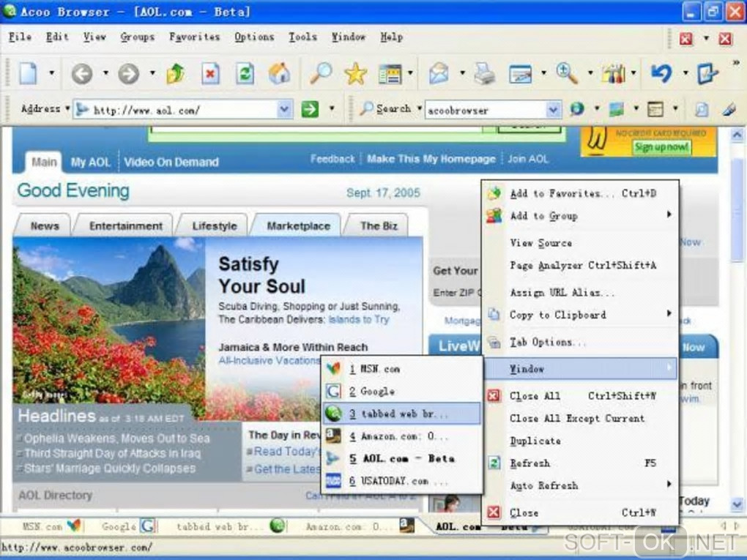Click the globe search engine icon
747x560 pixels.
pyautogui.click(x=577, y=110)
